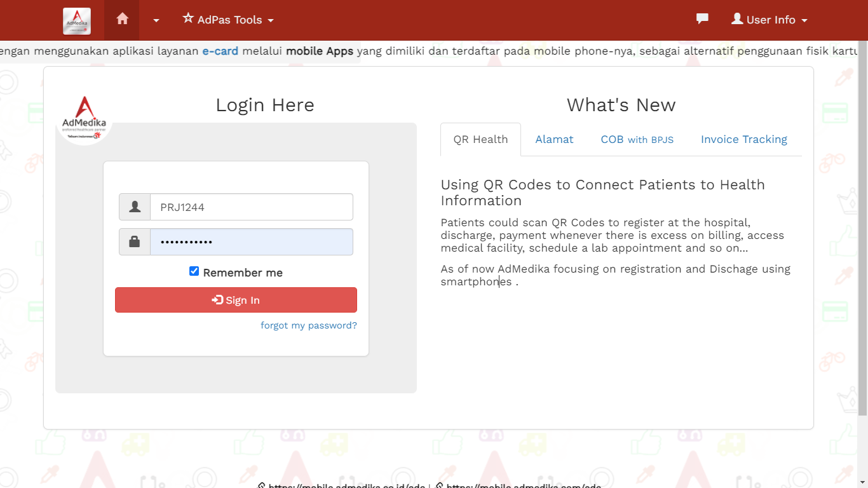This screenshot has width=868, height=488.
Task: Click the e-card link in marquee
Action: 220,51
